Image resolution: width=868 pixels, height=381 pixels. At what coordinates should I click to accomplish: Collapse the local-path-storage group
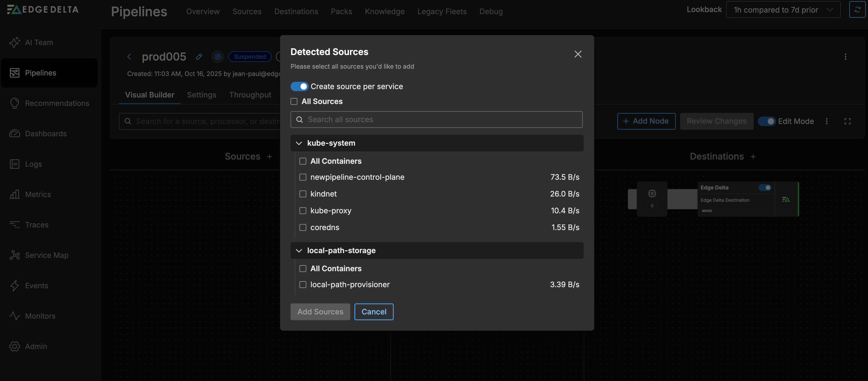click(299, 251)
